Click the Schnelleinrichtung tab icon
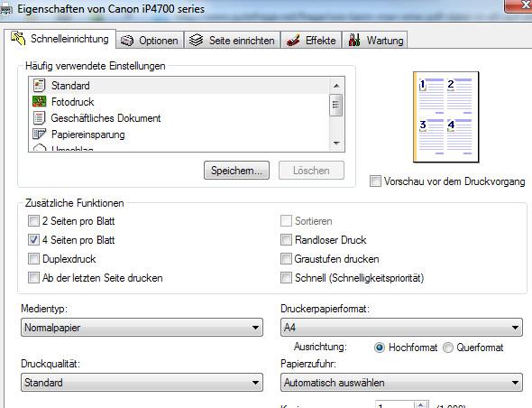 click(18, 38)
